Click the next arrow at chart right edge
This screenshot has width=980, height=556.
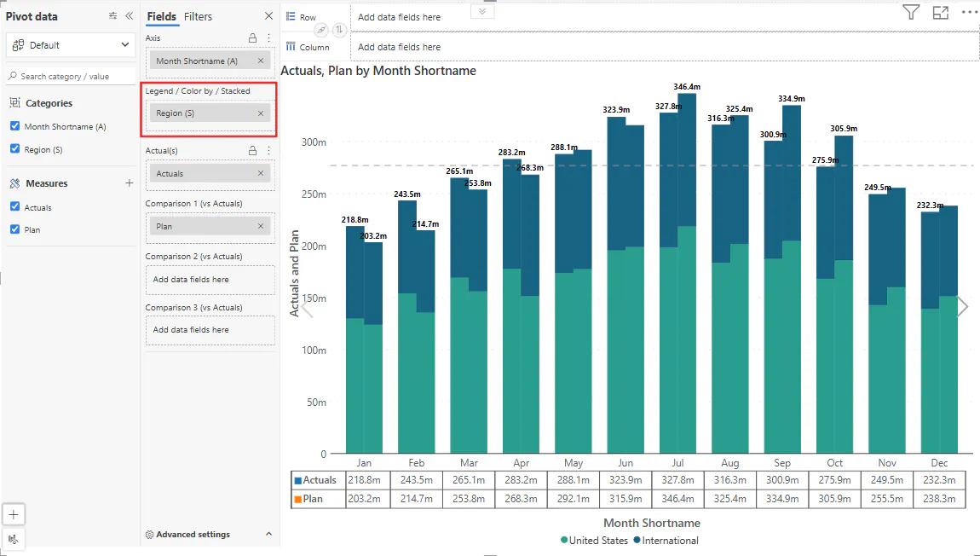(962, 307)
